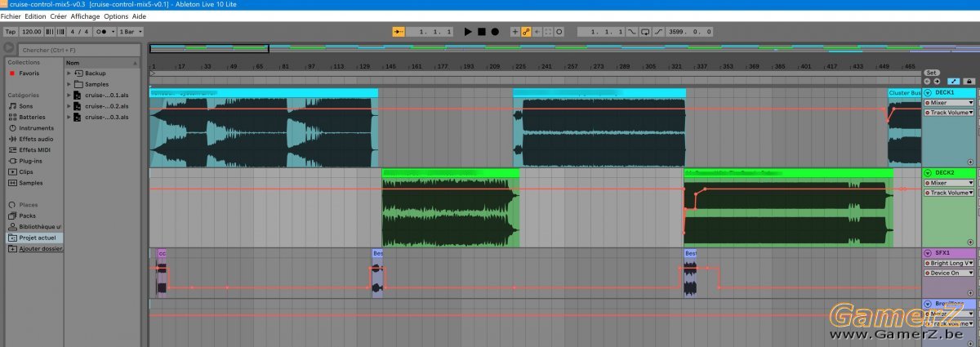The image size is (980, 347).
Task: Stop playback with the Stop button
Action: 482,32
